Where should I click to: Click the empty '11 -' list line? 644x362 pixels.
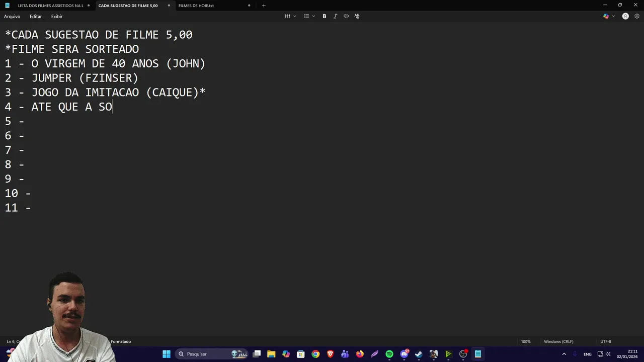click(x=18, y=208)
